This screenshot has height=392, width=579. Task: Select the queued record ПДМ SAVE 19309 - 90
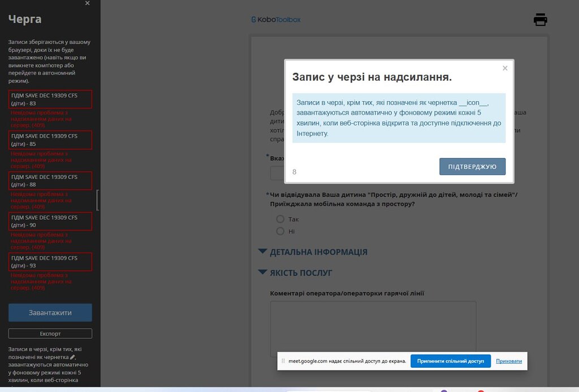[50, 221]
